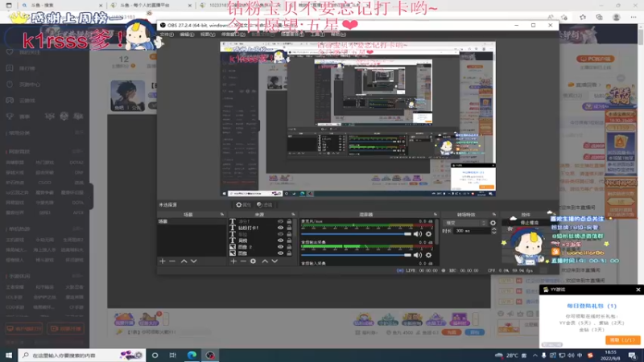
Task: Toggle visibility eye of last 图像 source
Action: [x=280, y=253]
